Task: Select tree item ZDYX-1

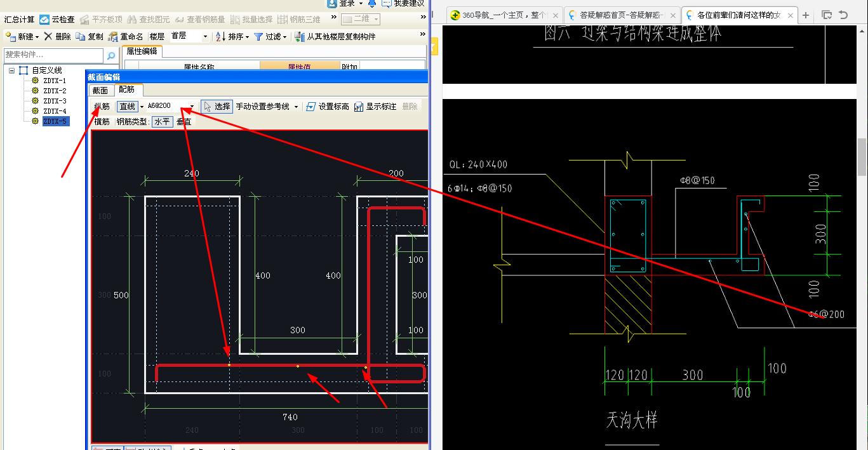Action: 54,81
